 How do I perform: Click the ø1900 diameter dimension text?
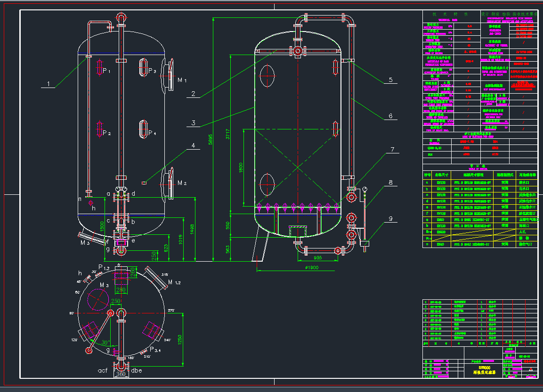(x=312, y=267)
